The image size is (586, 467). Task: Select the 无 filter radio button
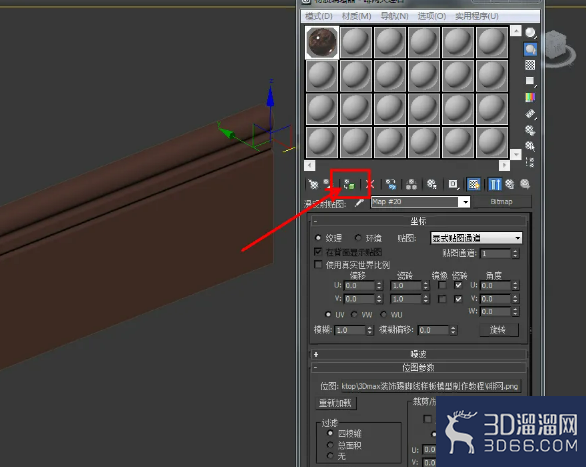pos(330,455)
